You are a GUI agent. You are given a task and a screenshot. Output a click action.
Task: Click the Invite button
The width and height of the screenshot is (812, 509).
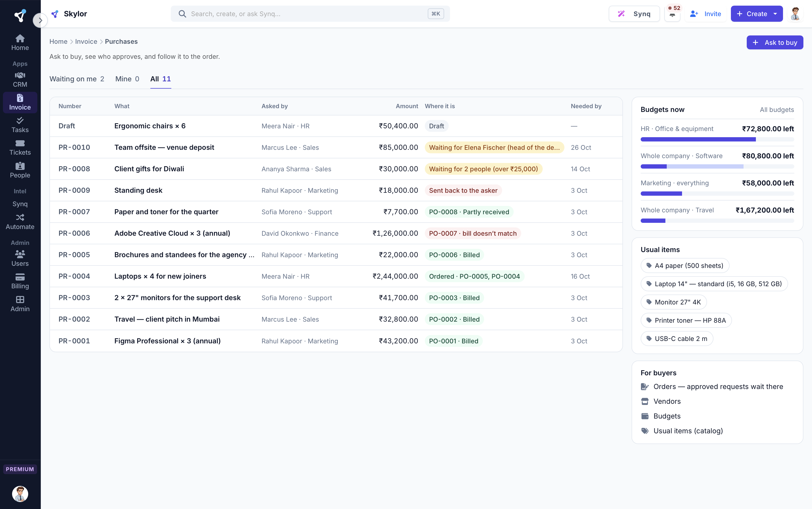coord(705,14)
